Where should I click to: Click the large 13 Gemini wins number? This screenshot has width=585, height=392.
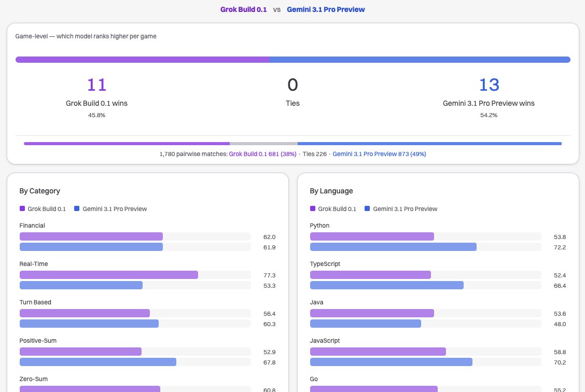pyautogui.click(x=489, y=85)
